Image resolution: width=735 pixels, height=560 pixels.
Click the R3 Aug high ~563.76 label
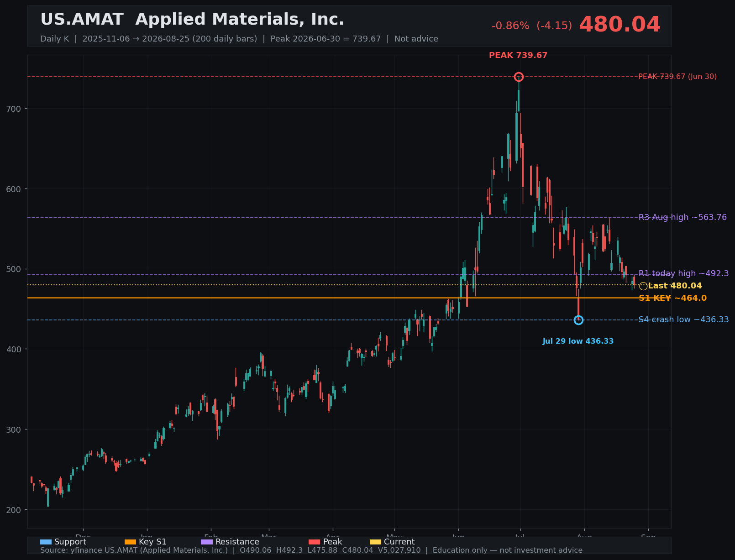pos(682,217)
